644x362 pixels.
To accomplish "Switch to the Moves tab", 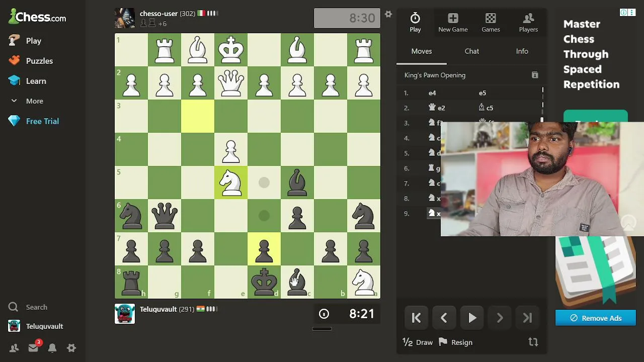I will tap(422, 51).
